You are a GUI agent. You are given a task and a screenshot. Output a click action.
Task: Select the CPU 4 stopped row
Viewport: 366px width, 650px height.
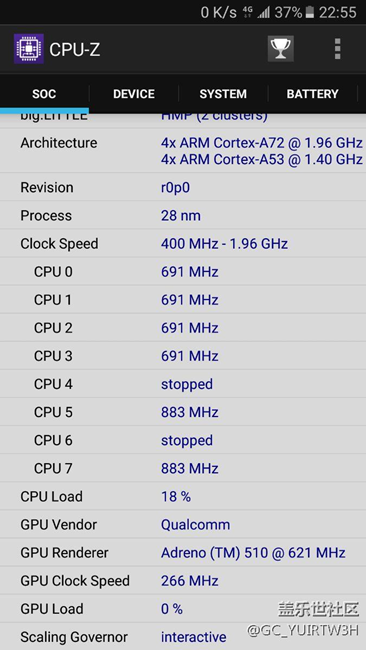[183, 384]
